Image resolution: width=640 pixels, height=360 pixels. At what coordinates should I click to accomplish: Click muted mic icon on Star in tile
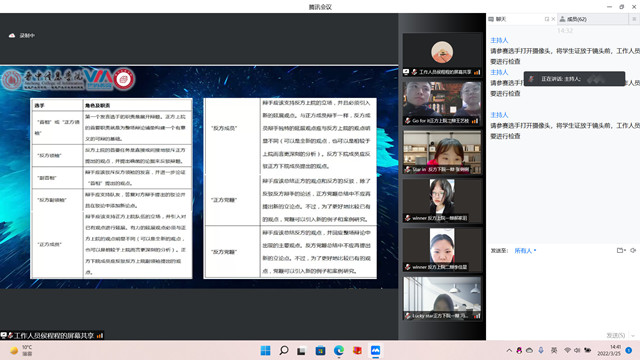click(x=407, y=169)
